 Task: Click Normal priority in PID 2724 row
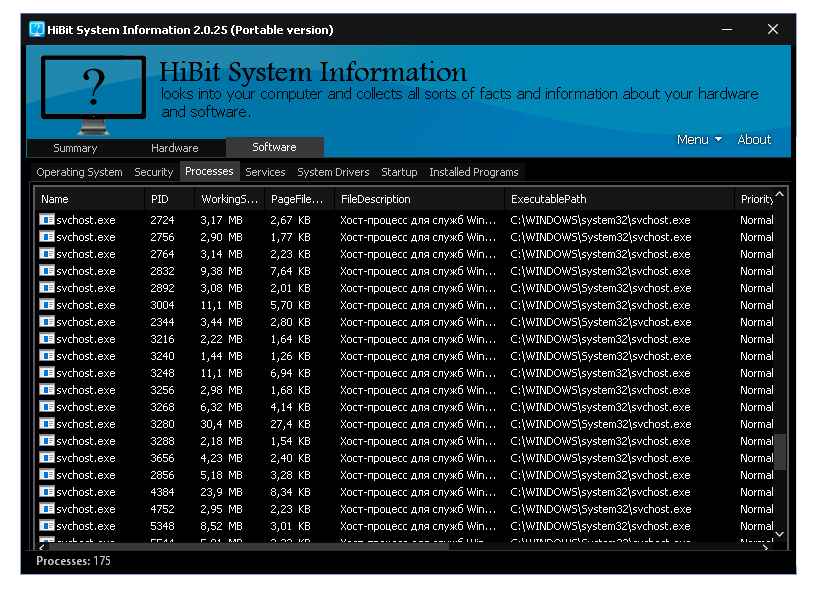(x=756, y=220)
